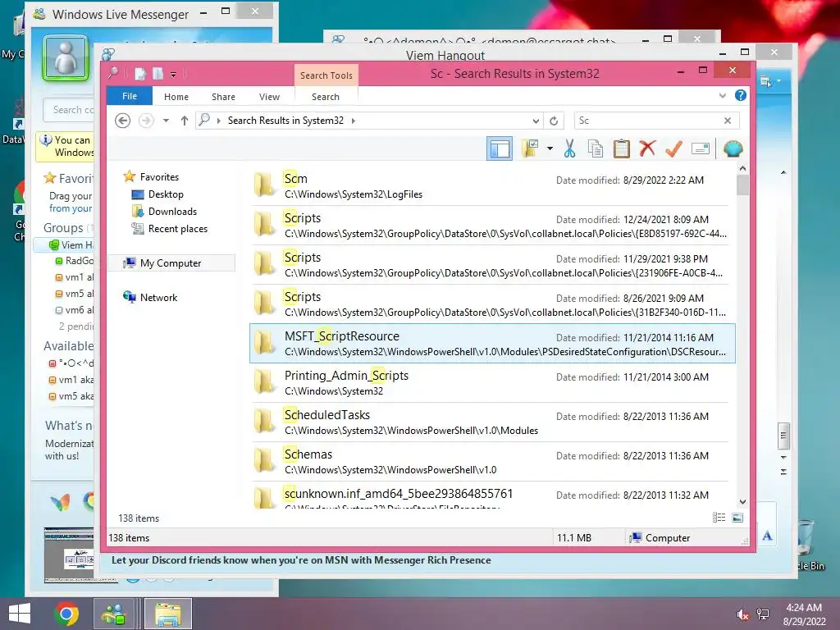Open recent locations dropdown arrow
The width and height of the screenshot is (840, 630).
(166, 121)
